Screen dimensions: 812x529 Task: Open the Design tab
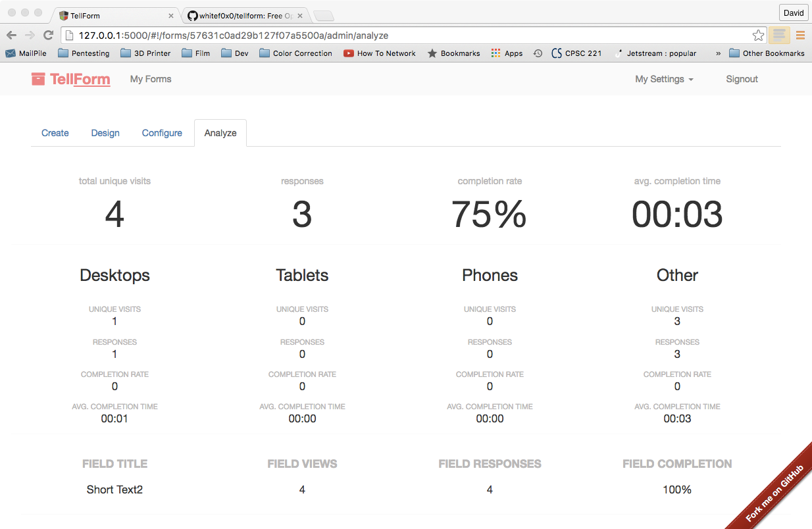pyautogui.click(x=105, y=133)
